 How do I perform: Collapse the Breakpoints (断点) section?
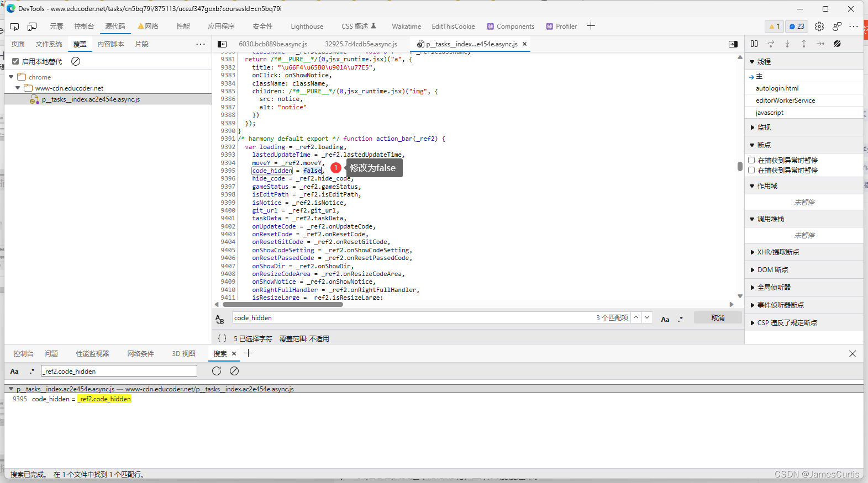point(752,145)
